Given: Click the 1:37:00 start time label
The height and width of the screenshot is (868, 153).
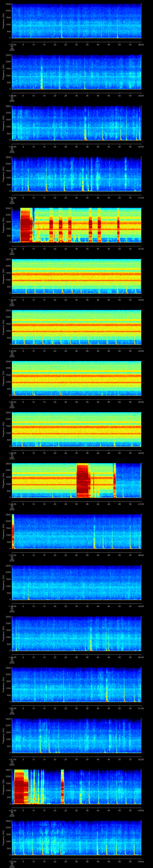Looking at the screenshot, I should 12,44.
